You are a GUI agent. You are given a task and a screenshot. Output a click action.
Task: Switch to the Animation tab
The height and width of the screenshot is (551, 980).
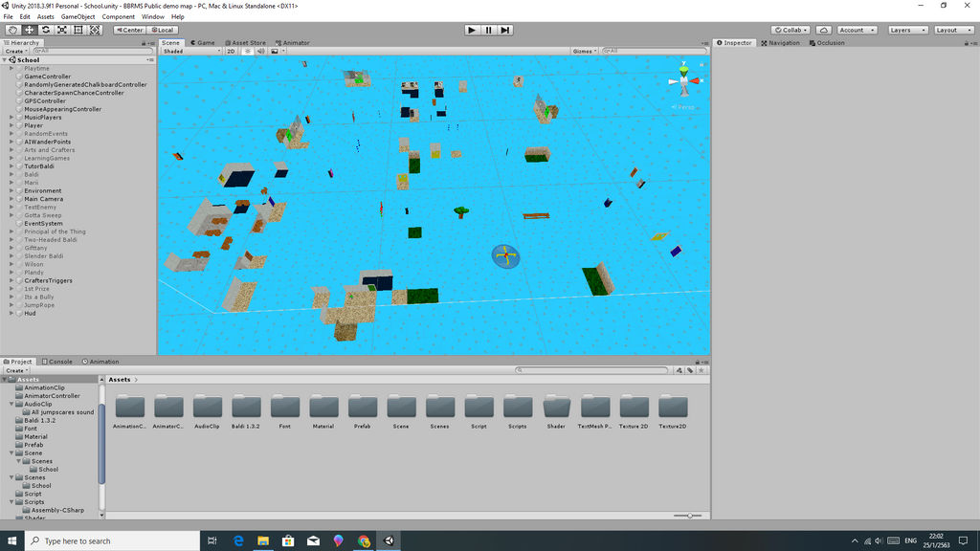[x=100, y=362]
